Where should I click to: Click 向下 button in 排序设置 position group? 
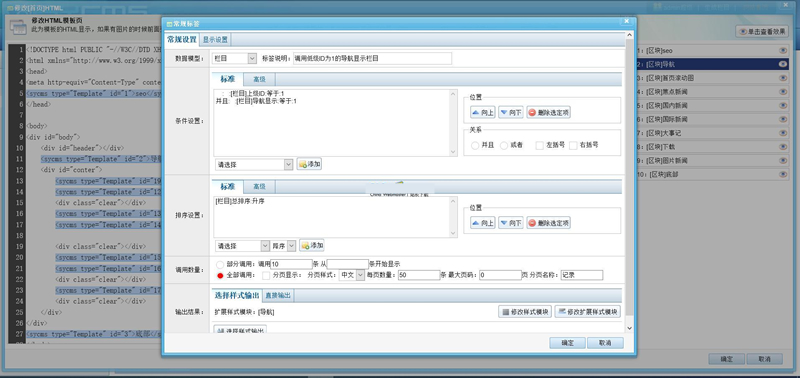pyautogui.click(x=511, y=223)
